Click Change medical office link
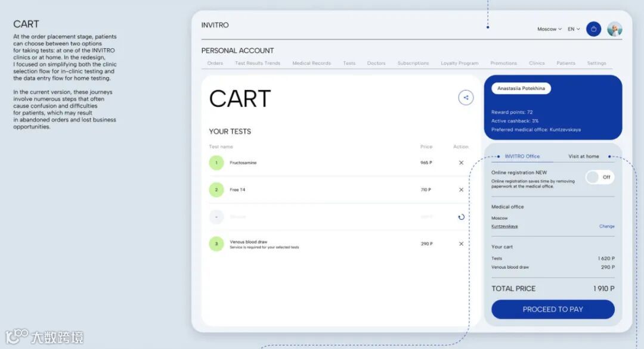The image size is (644, 349). point(606,226)
